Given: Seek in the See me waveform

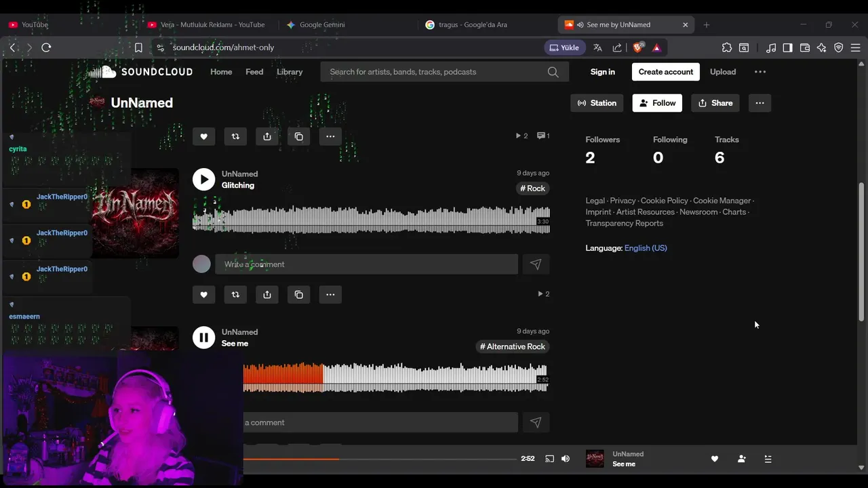Looking at the screenshot, I should [396, 378].
